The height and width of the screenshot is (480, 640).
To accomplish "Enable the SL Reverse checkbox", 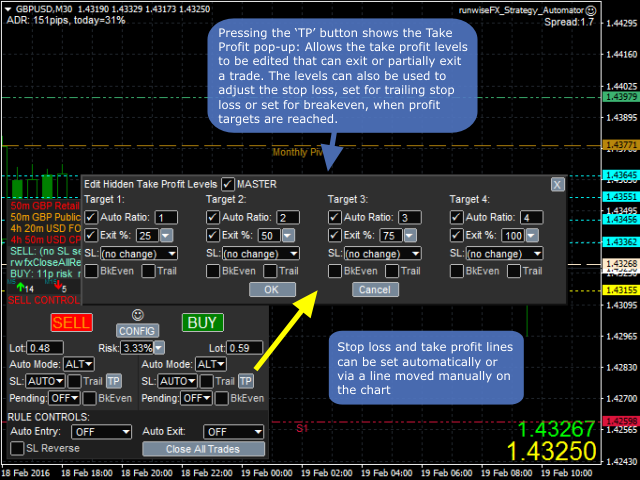I will tap(16, 449).
